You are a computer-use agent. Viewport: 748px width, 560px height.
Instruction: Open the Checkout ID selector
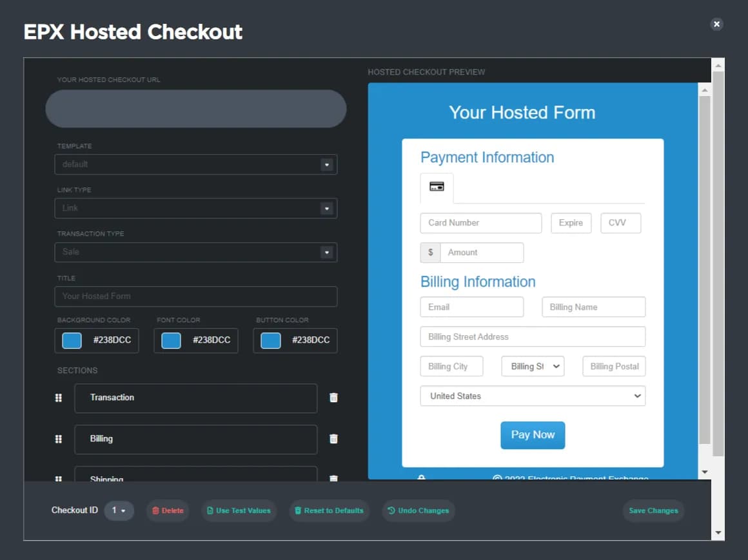[x=119, y=510]
